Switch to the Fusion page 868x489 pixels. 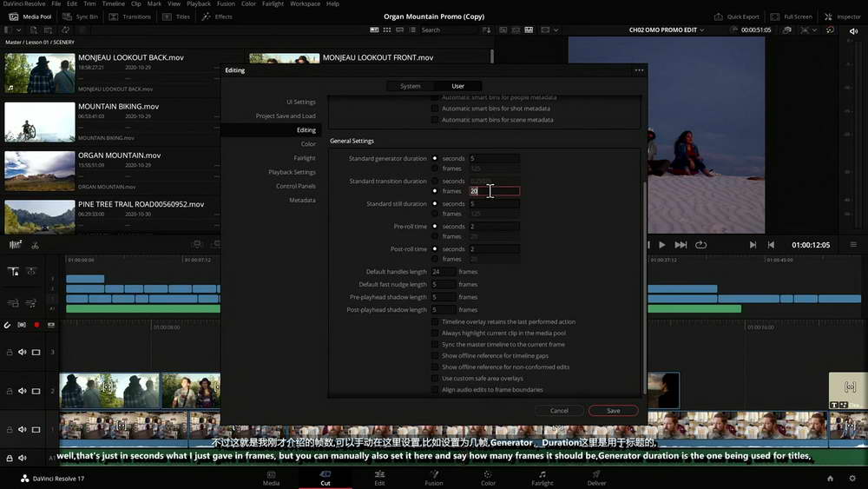434,478
